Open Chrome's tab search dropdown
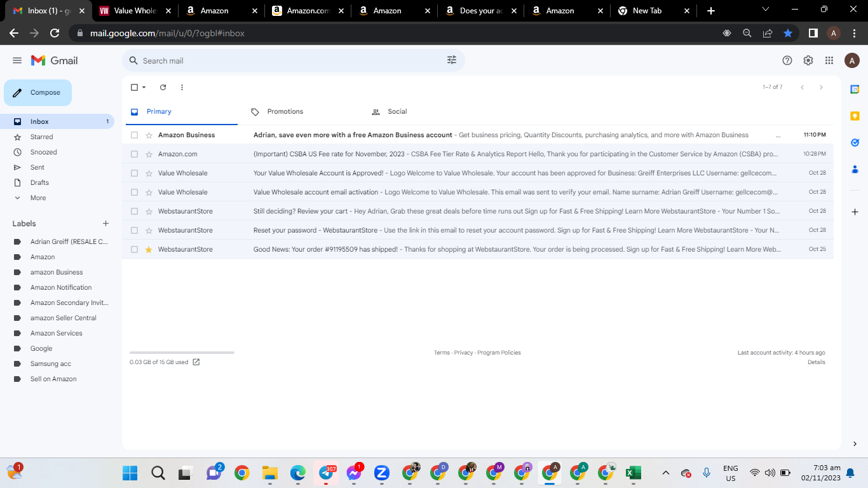 765,10
